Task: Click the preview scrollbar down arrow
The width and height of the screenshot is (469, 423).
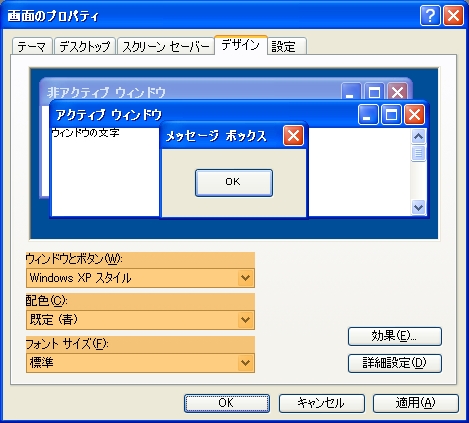Action: pos(418,207)
